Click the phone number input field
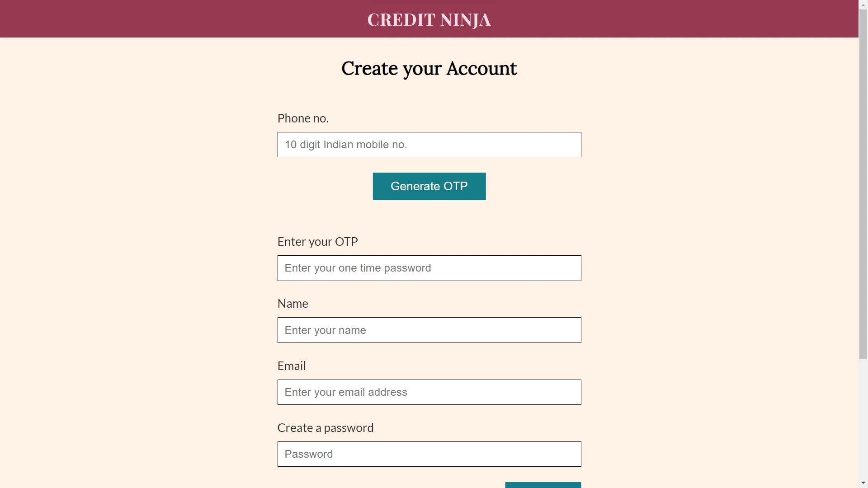The width and height of the screenshot is (868, 488). point(429,145)
